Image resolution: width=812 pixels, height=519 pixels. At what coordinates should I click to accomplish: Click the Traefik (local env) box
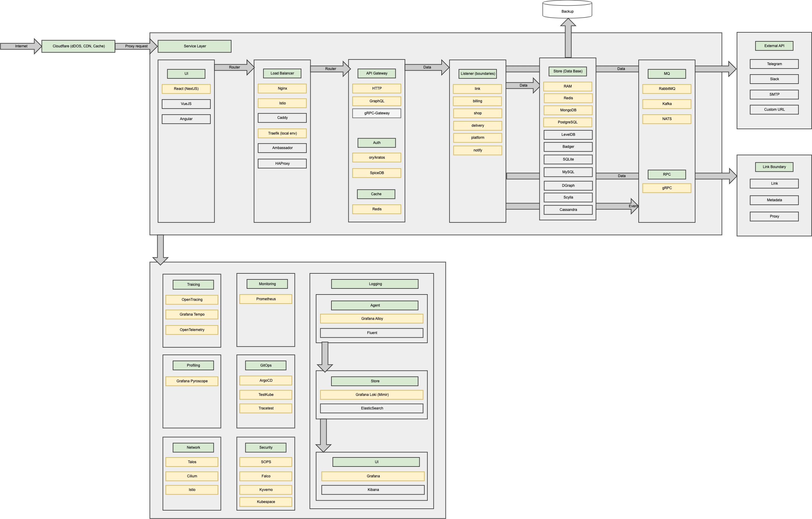coord(282,133)
